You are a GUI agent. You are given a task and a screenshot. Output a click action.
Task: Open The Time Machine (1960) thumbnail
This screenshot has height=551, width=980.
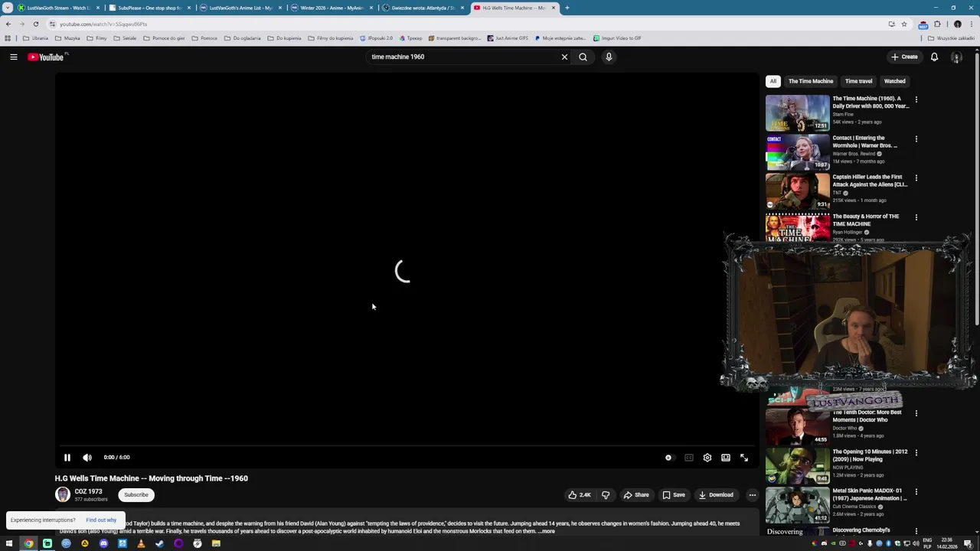[797, 112]
